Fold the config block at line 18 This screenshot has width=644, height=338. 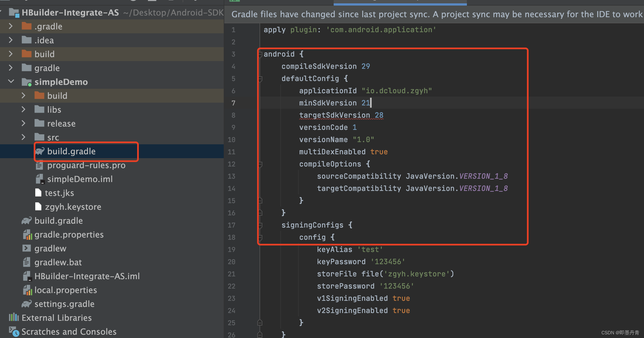click(x=260, y=238)
